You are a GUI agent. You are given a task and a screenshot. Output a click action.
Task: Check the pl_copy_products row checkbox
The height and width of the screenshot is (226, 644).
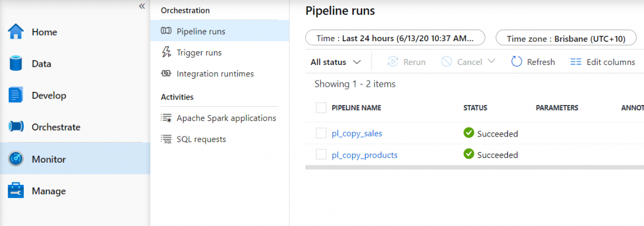(x=321, y=154)
